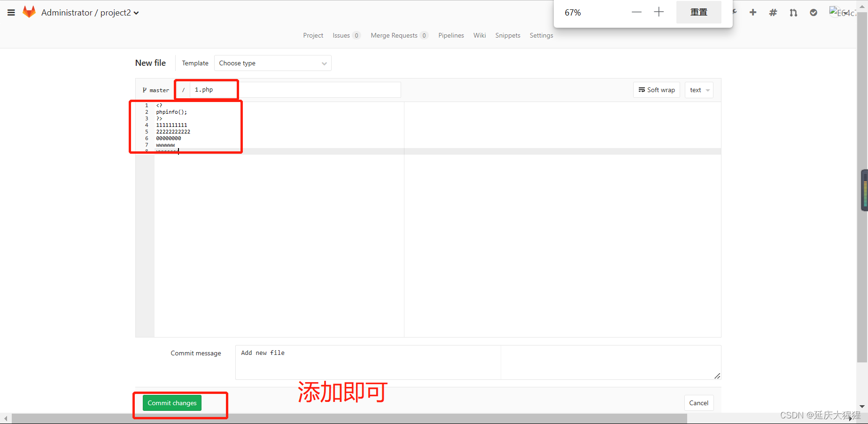
Task: Expand the project2 switcher chevron
Action: pos(136,13)
